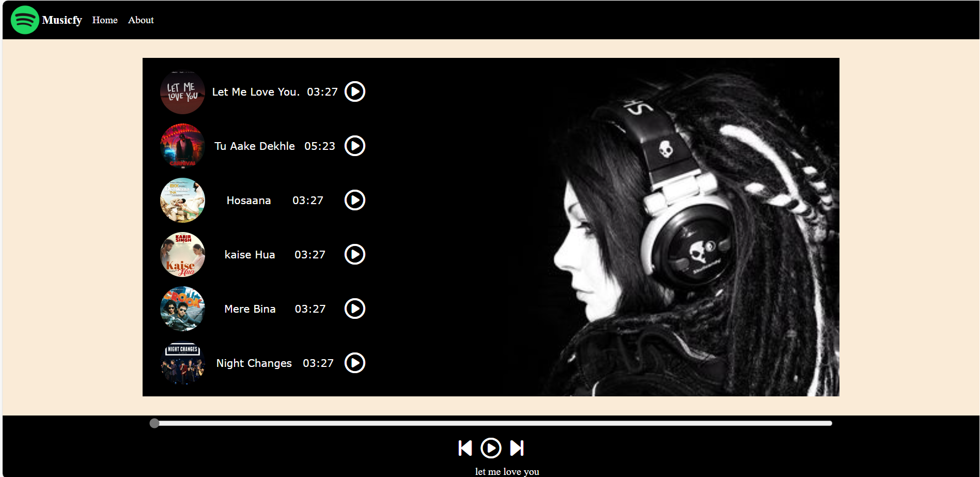Play the kaise Hua song

pyautogui.click(x=354, y=255)
